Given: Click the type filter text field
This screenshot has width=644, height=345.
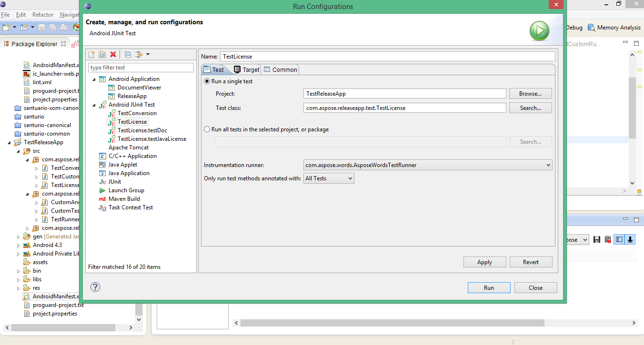Looking at the screenshot, I should [x=141, y=67].
